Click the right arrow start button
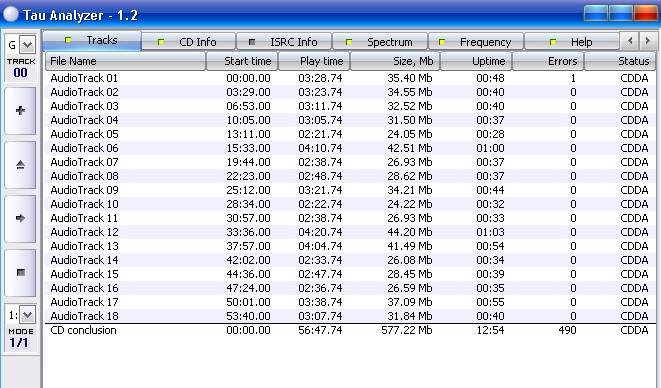 coord(20,218)
